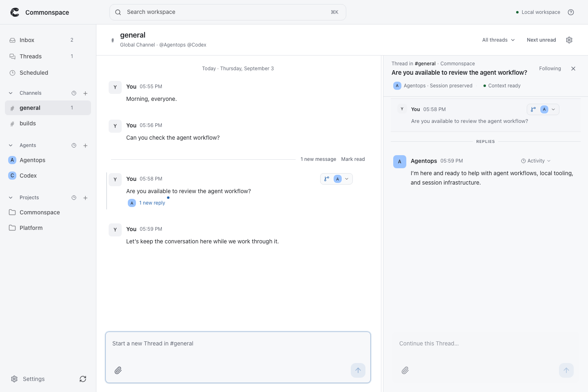This screenshot has width=588, height=392.
Task: Add a new channel with plus icon
Action: tap(85, 93)
